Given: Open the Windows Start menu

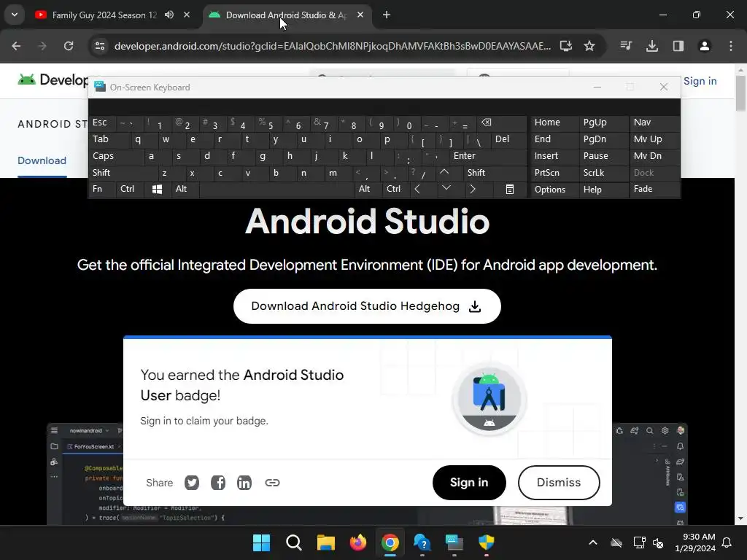Looking at the screenshot, I should [261, 542].
